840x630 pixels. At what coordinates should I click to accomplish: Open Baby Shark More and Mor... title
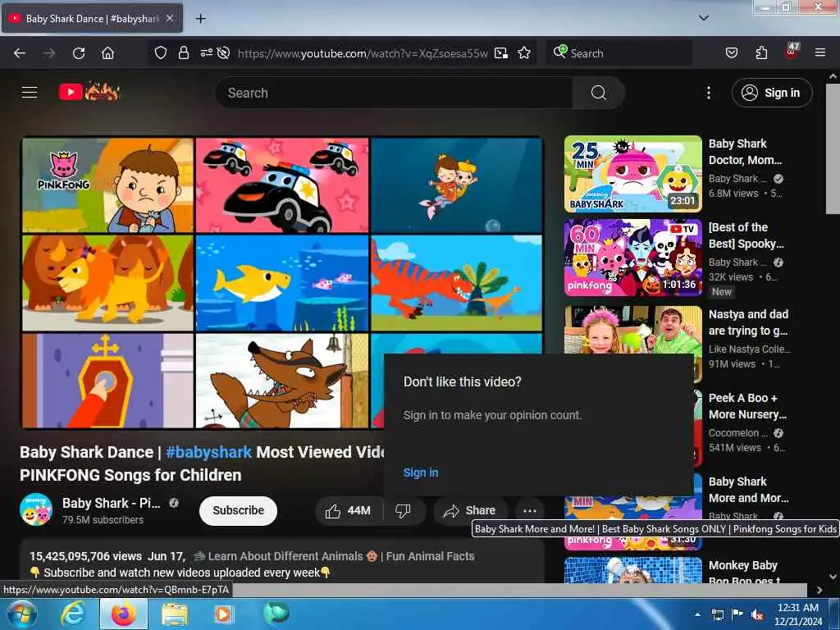point(748,490)
